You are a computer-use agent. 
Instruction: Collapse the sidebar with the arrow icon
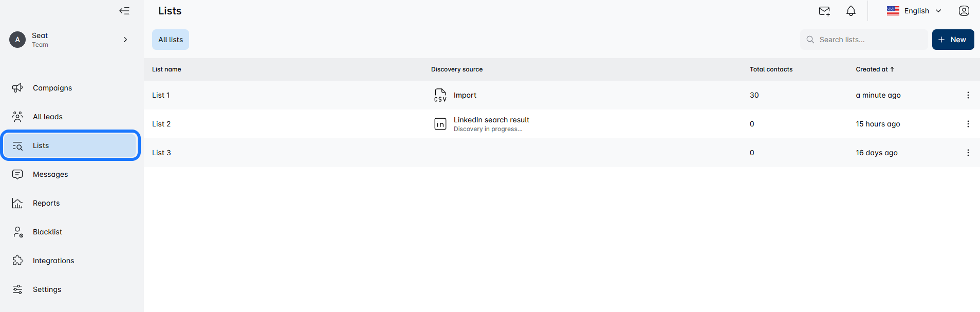(x=124, y=11)
